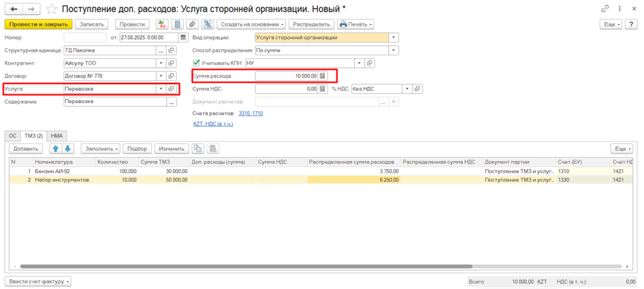Image resolution: width=644 pixels, height=289 pixels.
Task: Click Провести и закрыть button
Action: pos(38,25)
